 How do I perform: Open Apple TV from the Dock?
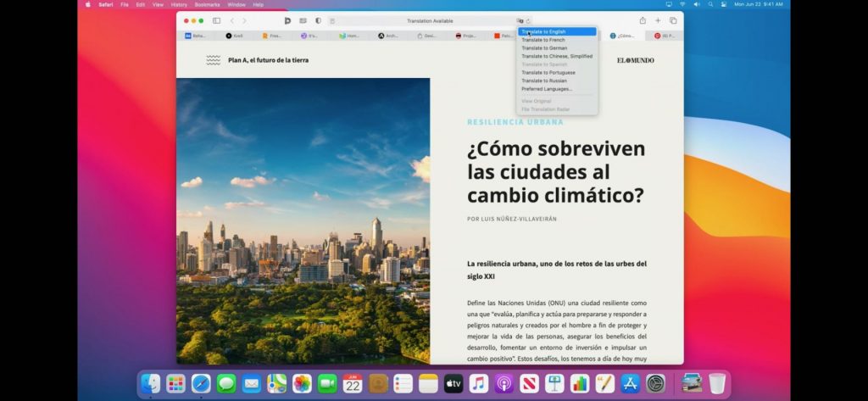(x=453, y=383)
